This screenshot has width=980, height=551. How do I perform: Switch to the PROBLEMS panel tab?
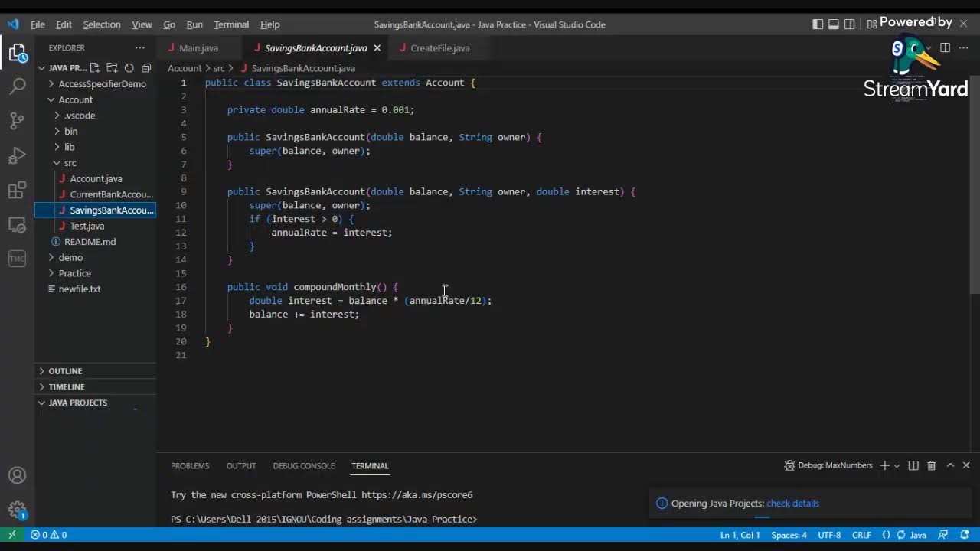pos(190,465)
